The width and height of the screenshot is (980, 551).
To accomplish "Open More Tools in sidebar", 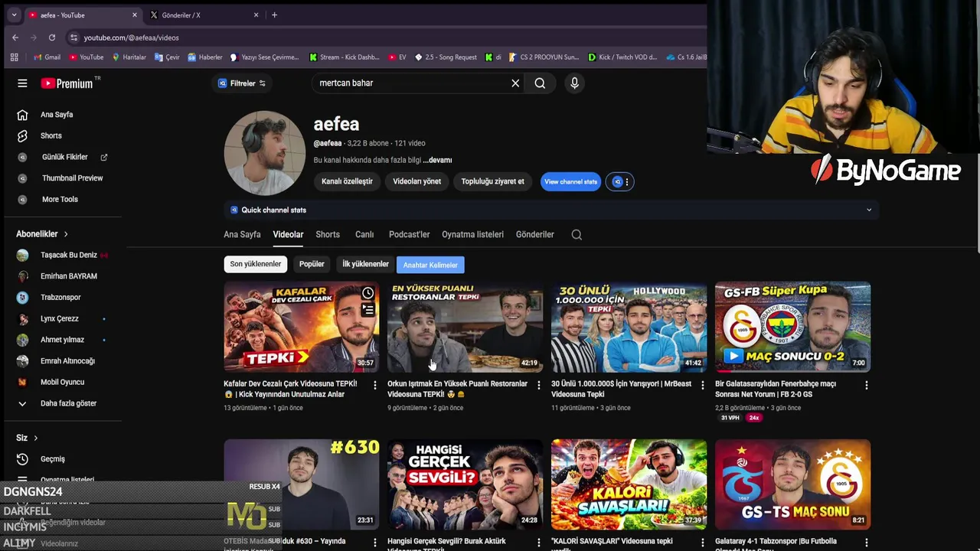I will [61, 199].
